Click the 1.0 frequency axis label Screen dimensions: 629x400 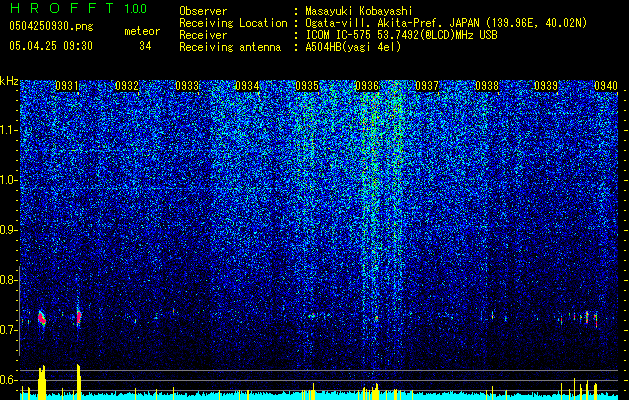(9, 180)
